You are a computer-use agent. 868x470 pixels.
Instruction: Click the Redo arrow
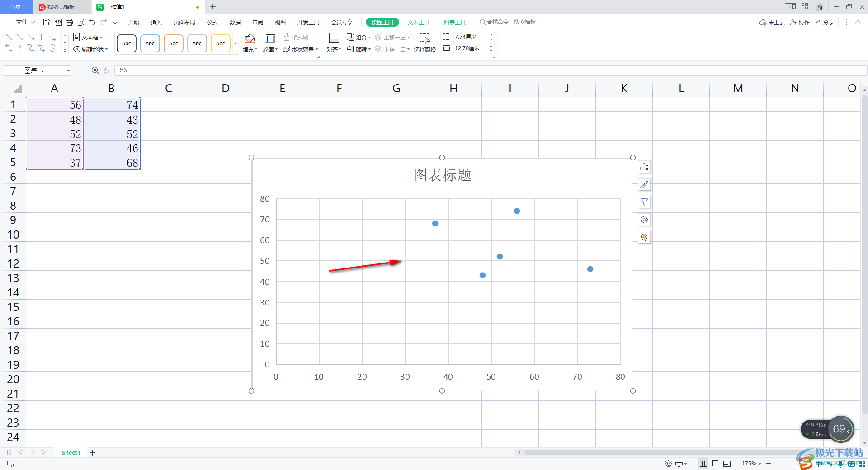click(104, 22)
